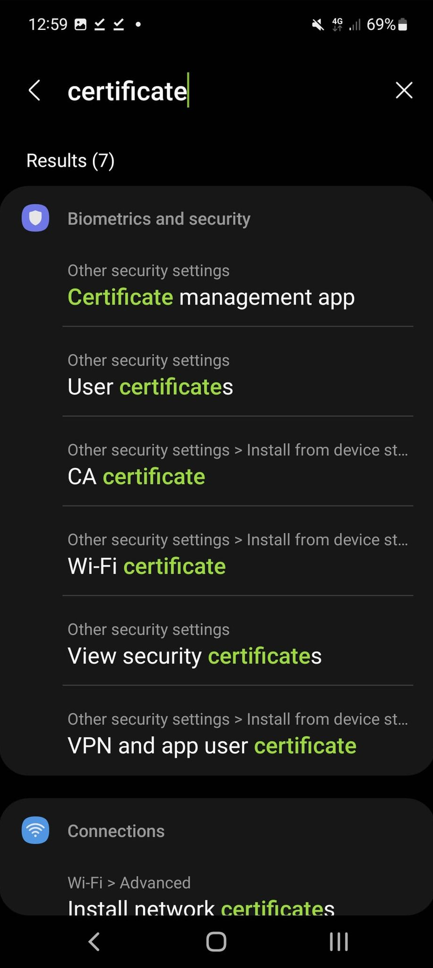Select the CA certificate result
This screenshot has width=433, height=968.
pyautogui.click(x=238, y=465)
